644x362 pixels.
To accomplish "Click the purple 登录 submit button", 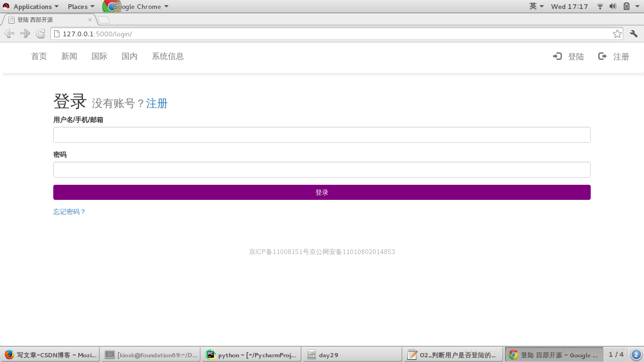I will click(322, 192).
